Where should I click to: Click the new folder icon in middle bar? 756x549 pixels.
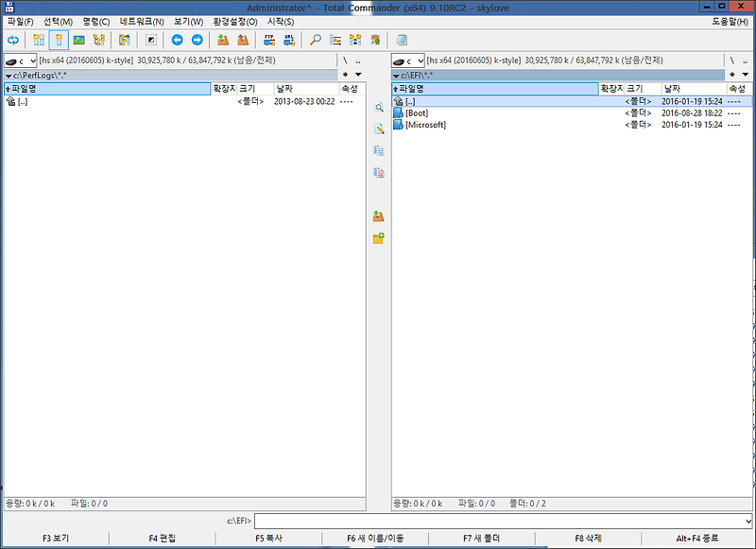coord(379,238)
